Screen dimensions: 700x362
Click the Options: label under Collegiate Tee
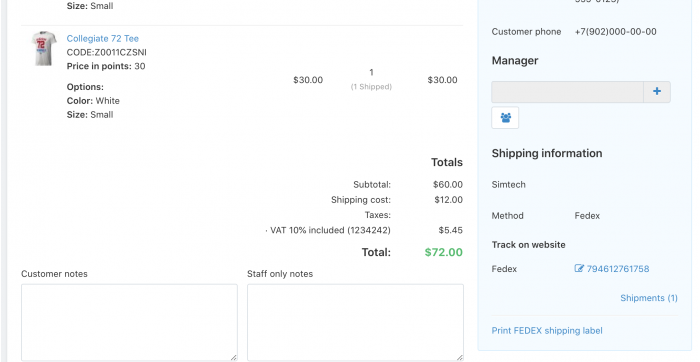(85, 87)
